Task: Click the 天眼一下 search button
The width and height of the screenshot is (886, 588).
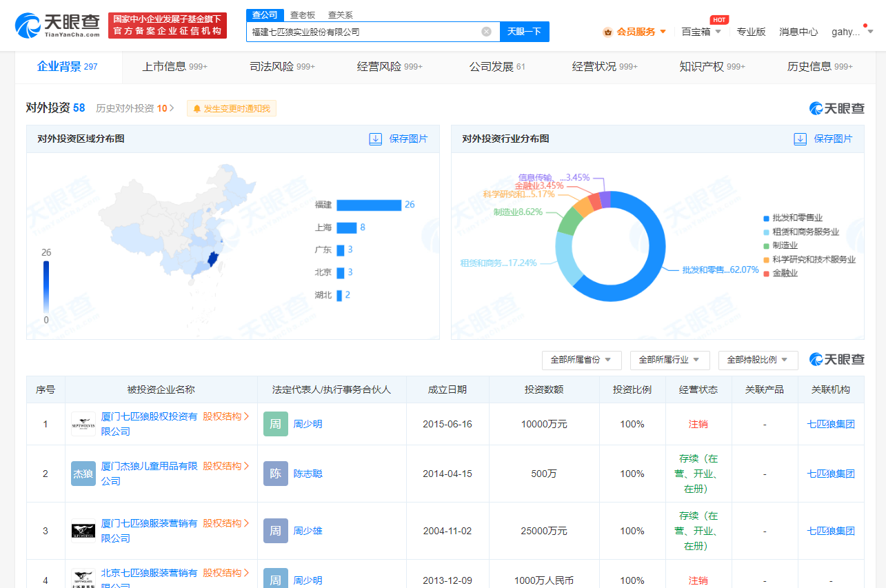Action: tap(524, 32)
